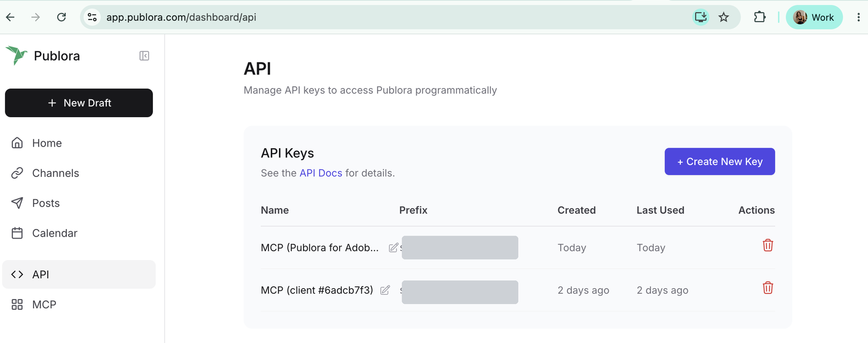Open the Chrome three-dot menu
This screenshot has height=343, width=868.
tap(858, 17)
